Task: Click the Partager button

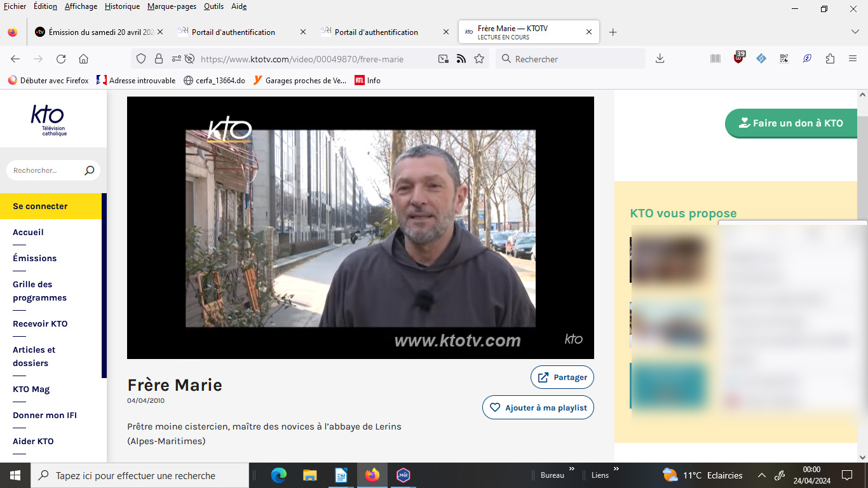Action: (562, 377)
